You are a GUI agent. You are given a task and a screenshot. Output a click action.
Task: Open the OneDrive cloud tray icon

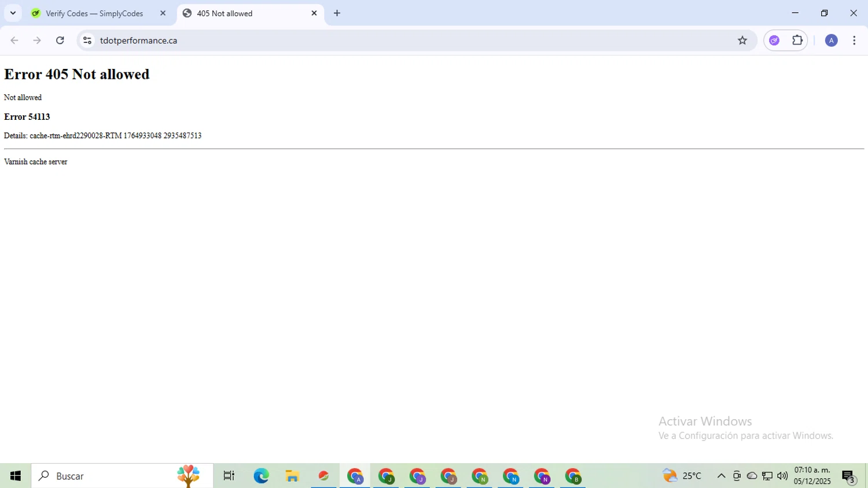752,476
